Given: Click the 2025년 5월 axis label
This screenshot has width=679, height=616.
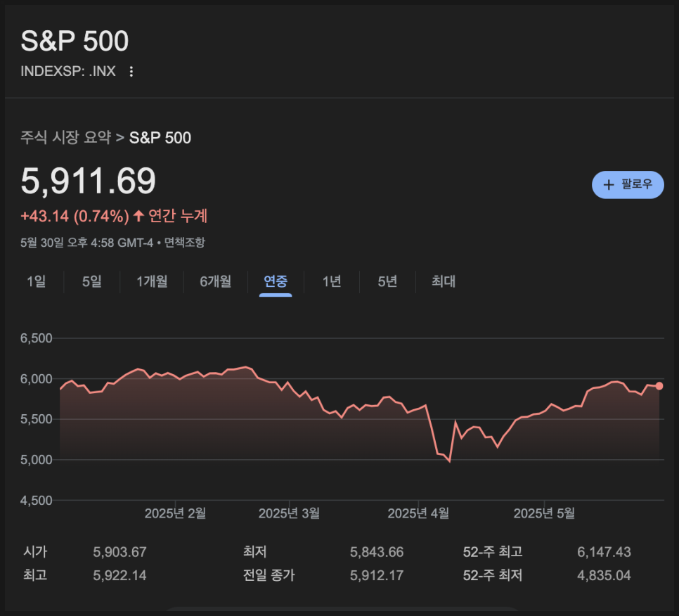Looking at the screenshot, I should click(544, 513).
